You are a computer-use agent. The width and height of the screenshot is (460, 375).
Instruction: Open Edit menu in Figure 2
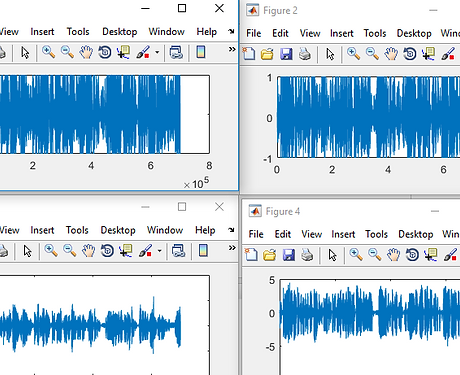coord(280,33)
